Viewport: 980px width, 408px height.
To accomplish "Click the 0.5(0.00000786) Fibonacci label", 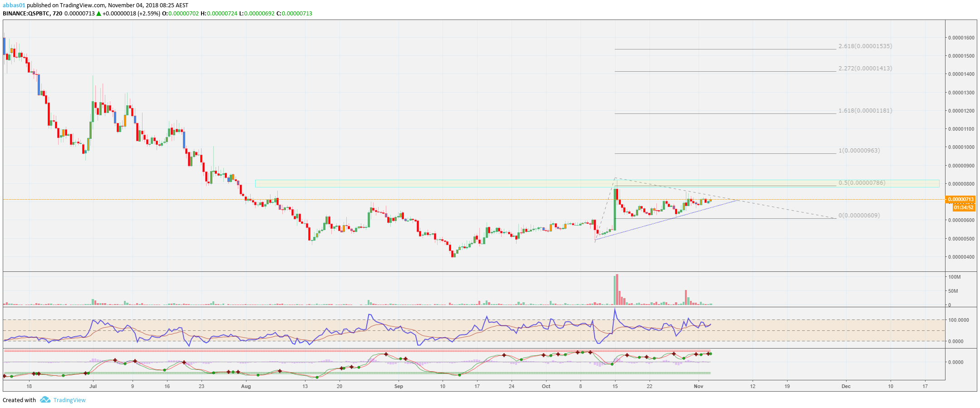I will (x=862, y=183).
